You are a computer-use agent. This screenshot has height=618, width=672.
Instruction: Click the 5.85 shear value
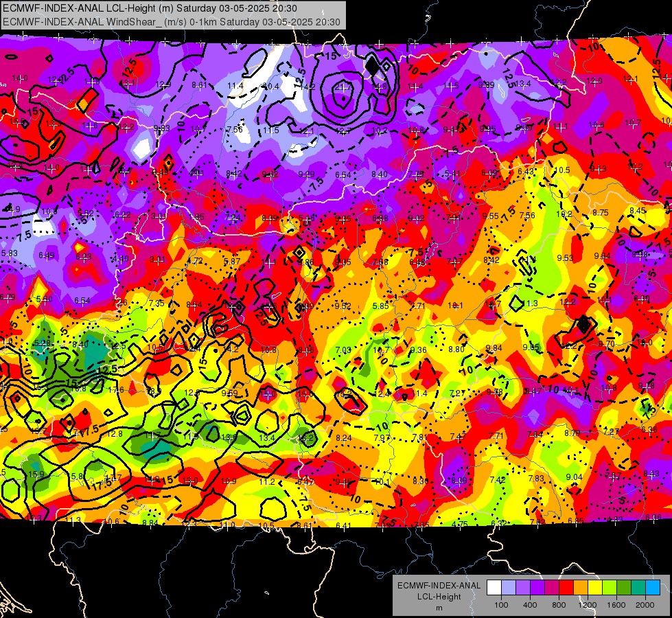[x=380, y=306]
